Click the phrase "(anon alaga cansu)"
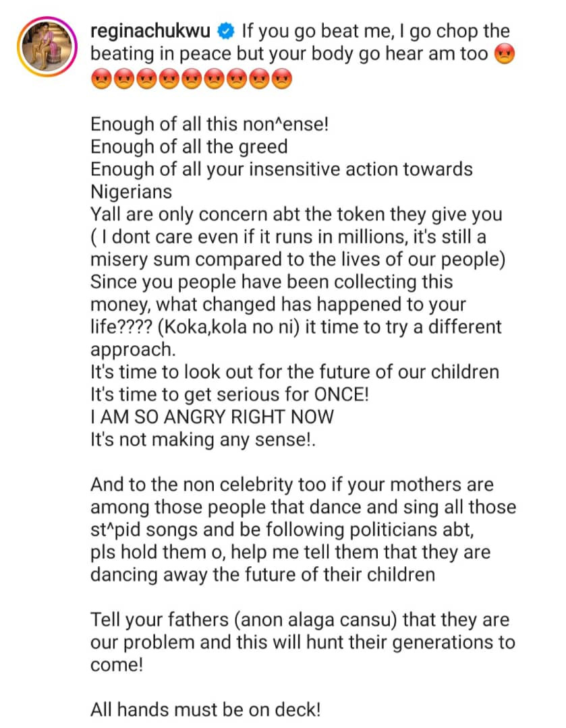Image resolution: width=566 pixels, height=728 pixels. coord(316,620)
